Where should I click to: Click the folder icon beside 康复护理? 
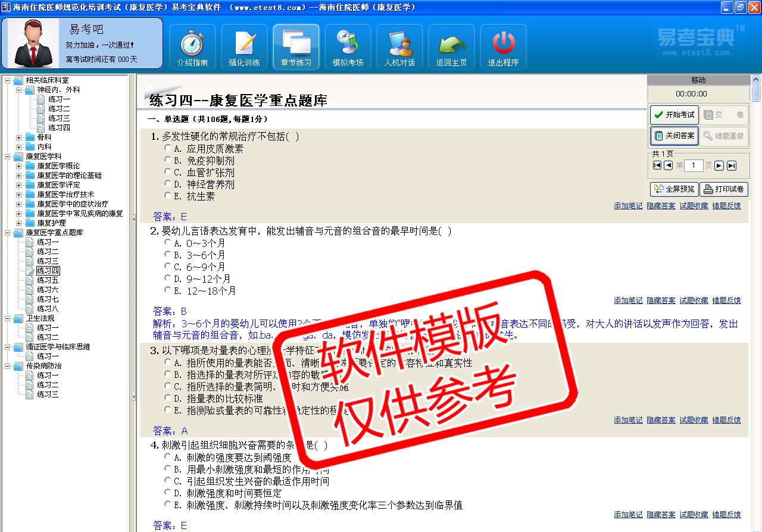[x=30, y=223]
